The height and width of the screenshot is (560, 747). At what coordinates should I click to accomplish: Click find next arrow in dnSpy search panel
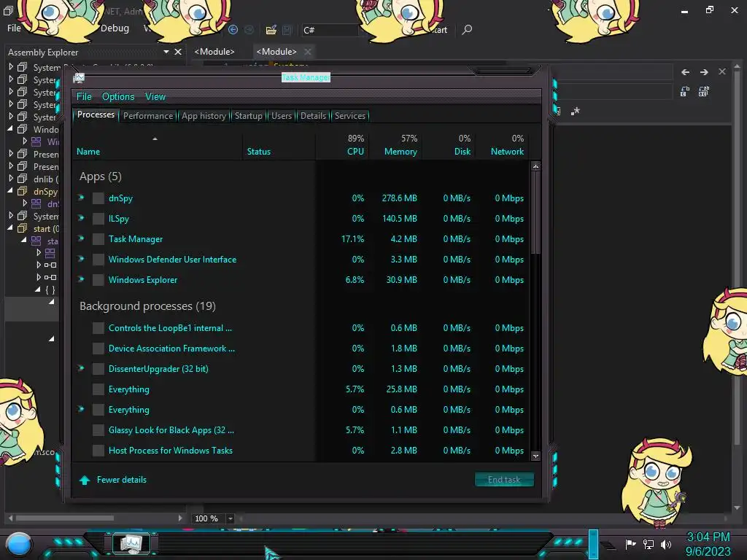pos(704,72)
